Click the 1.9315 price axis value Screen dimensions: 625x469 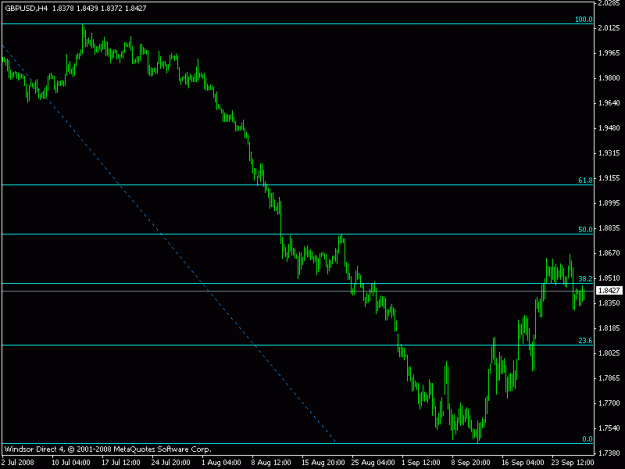tap(609, 153)
